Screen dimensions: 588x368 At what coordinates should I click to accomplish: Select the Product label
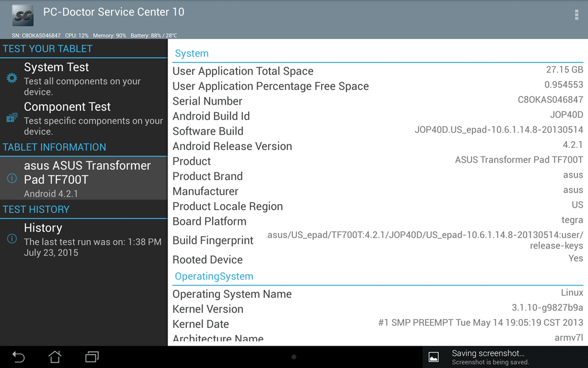point(192,162)
